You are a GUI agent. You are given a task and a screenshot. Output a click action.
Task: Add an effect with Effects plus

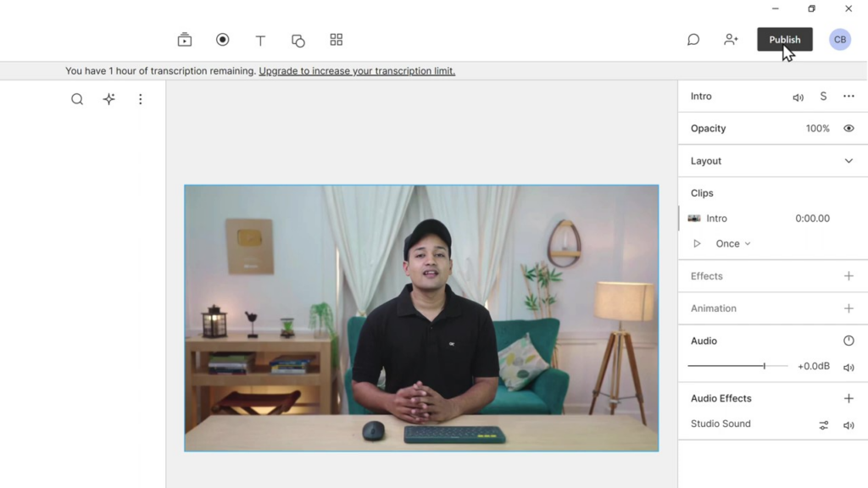849,275
